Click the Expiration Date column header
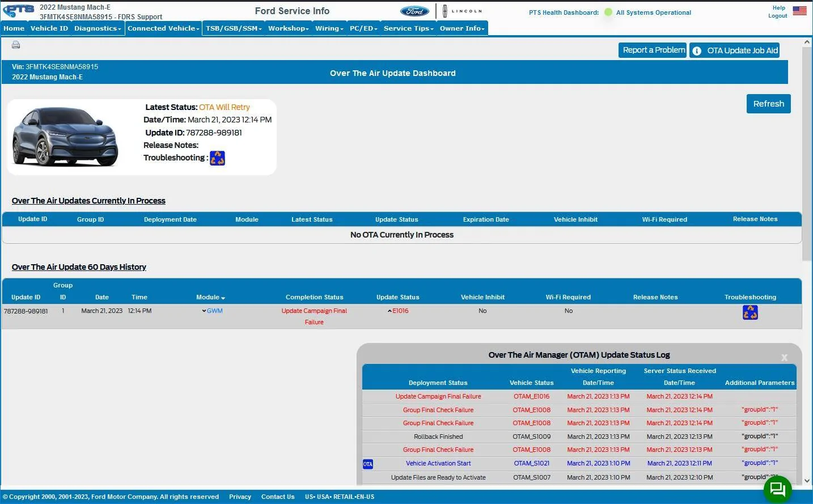The height and width of the screenshot is (504, 813). pos(486,219)
